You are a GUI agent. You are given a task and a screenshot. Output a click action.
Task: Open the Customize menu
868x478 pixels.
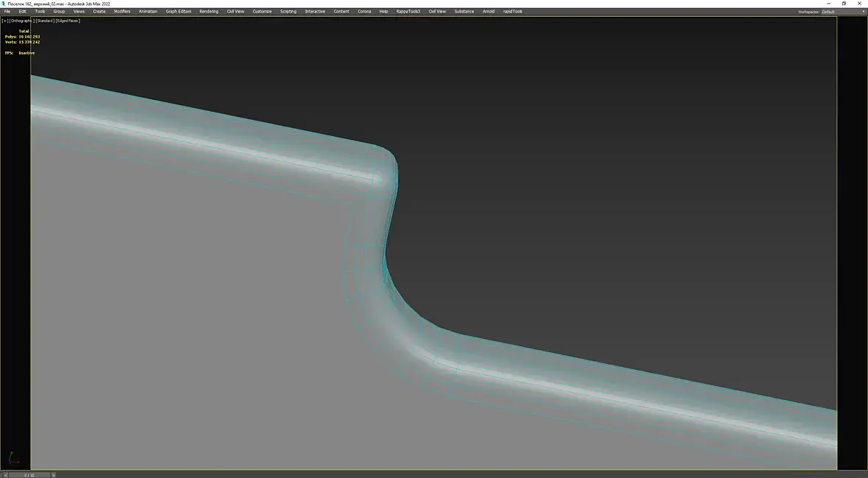pyautogui.click(x=262, y=11)
